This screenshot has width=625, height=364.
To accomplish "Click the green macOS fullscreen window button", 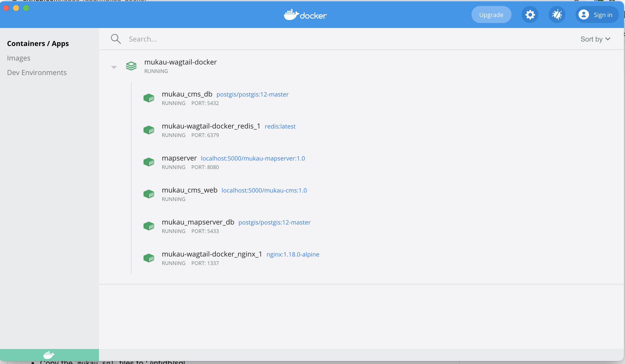I will 26,8.
